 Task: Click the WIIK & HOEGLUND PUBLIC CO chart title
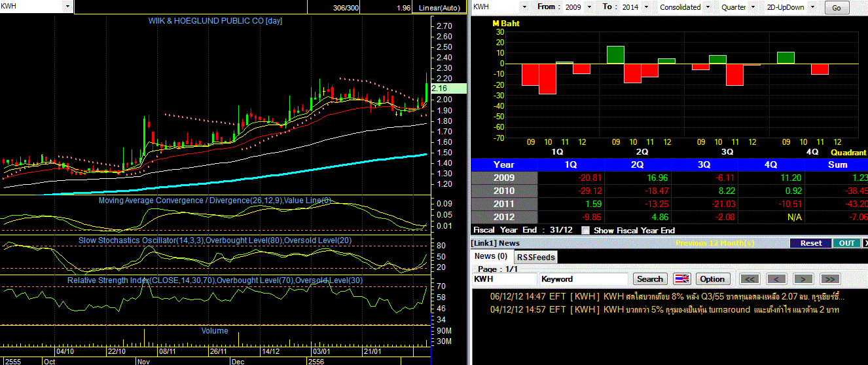[x=215, y=21]
